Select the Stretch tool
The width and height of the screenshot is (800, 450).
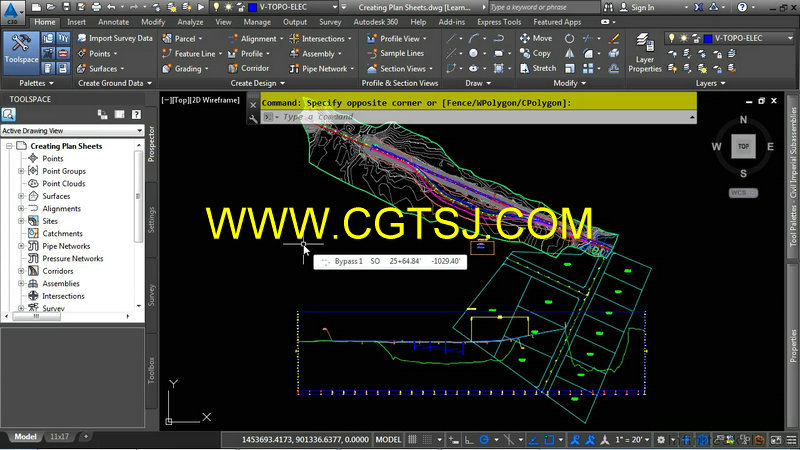[538, 68]
